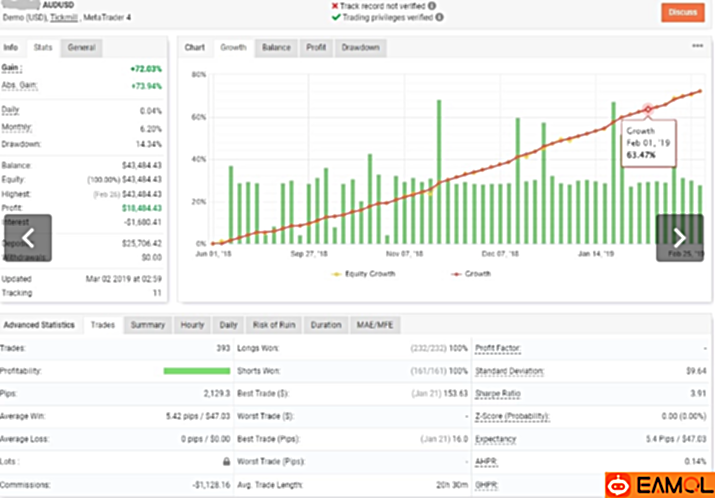Image resolution: width=715 pixels, height=498 pixels.
Task: Select the Info tab
Action: click(x=11, y=47)
